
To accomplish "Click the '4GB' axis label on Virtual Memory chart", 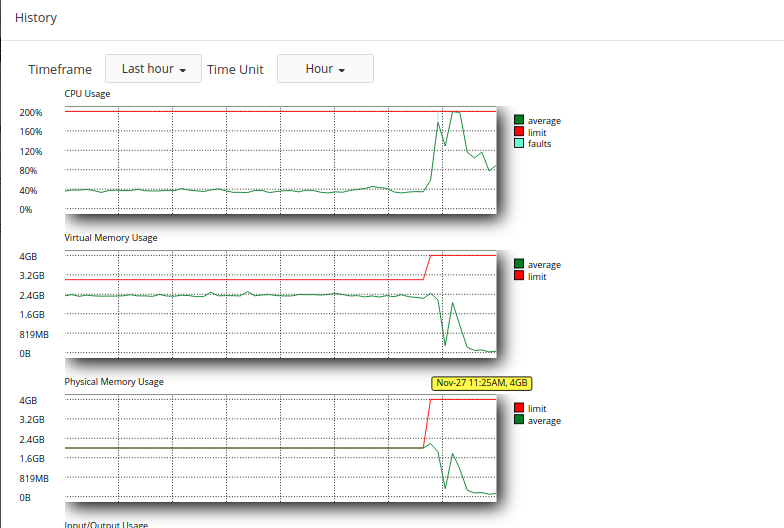I will tap(28, 256).
